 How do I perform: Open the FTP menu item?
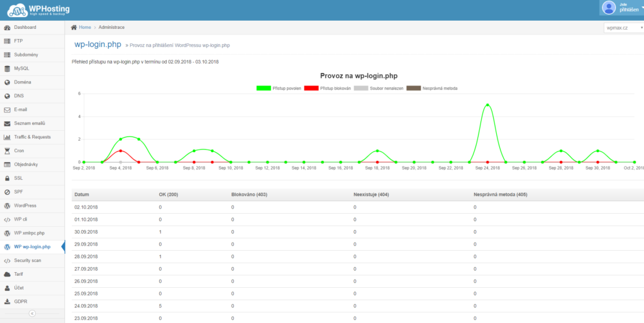click(33, 41)
